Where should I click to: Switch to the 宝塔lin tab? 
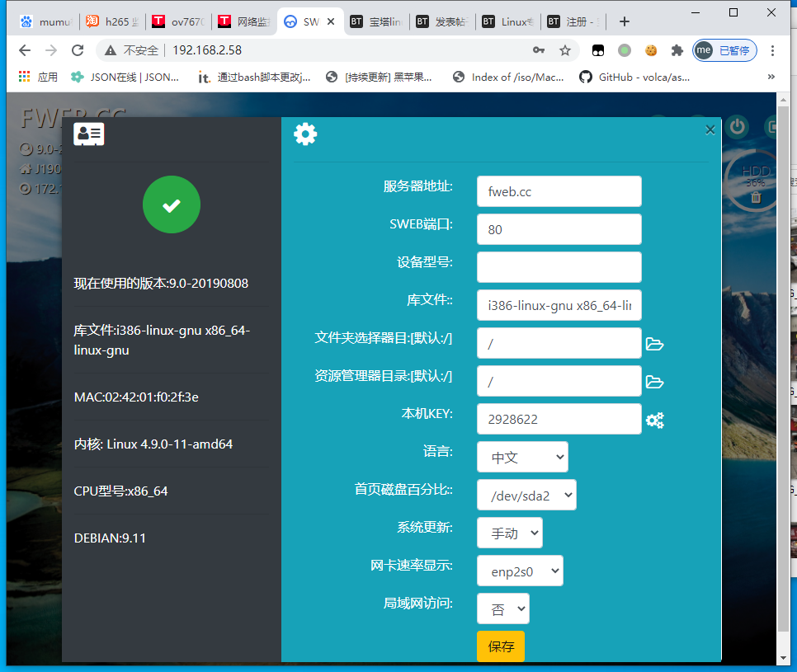[377, 21]
